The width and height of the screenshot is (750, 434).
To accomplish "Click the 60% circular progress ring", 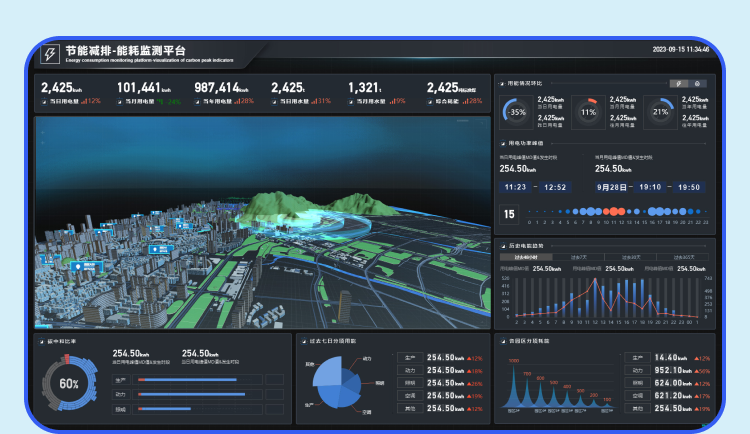I will [69, 383].
